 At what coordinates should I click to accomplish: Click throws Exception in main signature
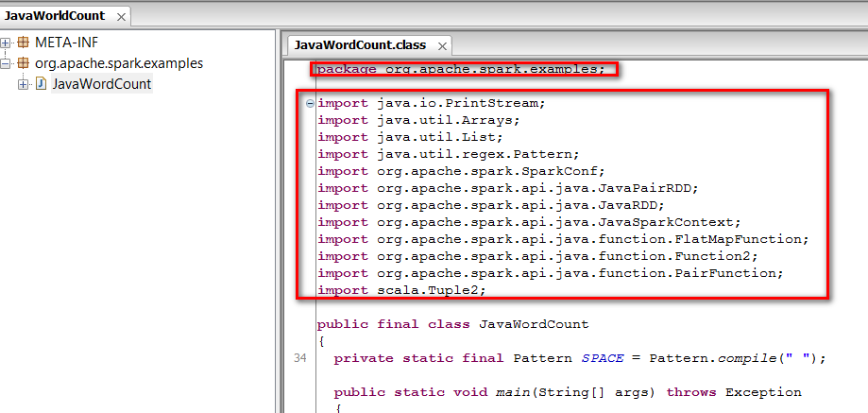734,392
